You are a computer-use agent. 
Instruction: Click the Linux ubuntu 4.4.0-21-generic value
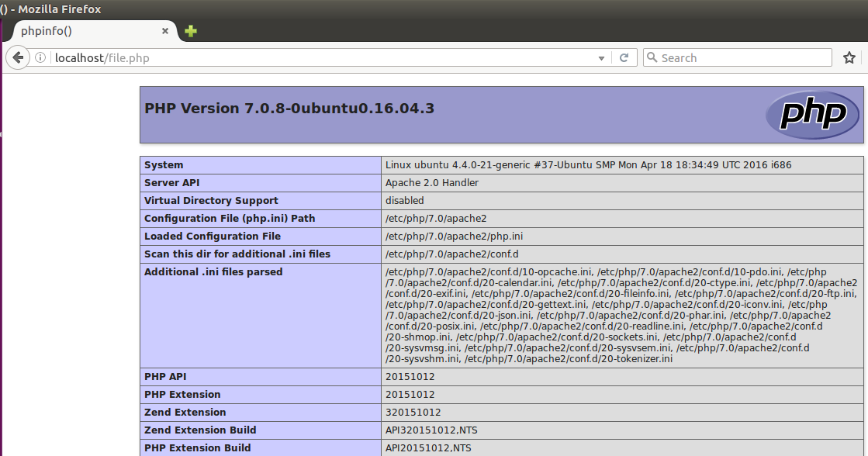pos(589,165)
